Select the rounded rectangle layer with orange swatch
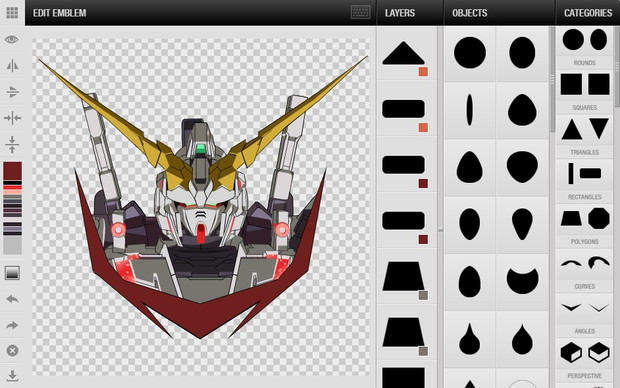620x388 pixels. pos(403,109)
